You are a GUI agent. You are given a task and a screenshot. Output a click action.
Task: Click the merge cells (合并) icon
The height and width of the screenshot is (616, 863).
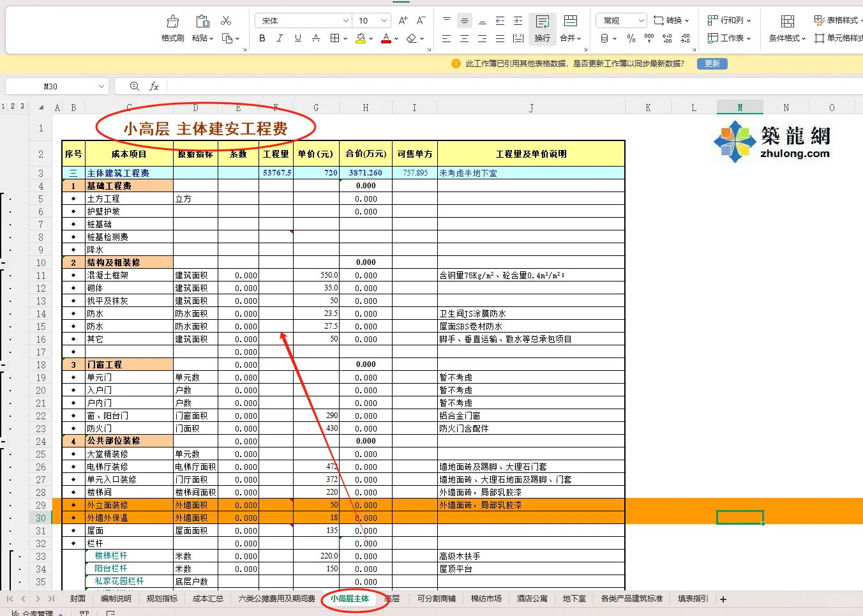click(x=571, y=22)
